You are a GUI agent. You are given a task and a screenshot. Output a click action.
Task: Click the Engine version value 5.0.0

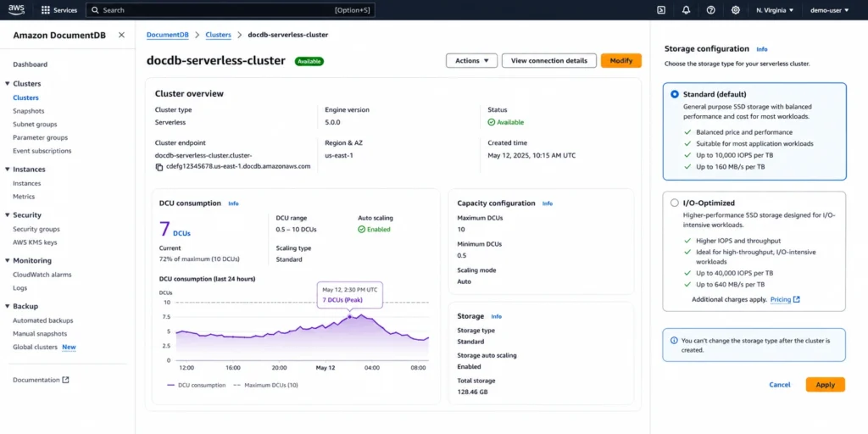click(332, 122)
